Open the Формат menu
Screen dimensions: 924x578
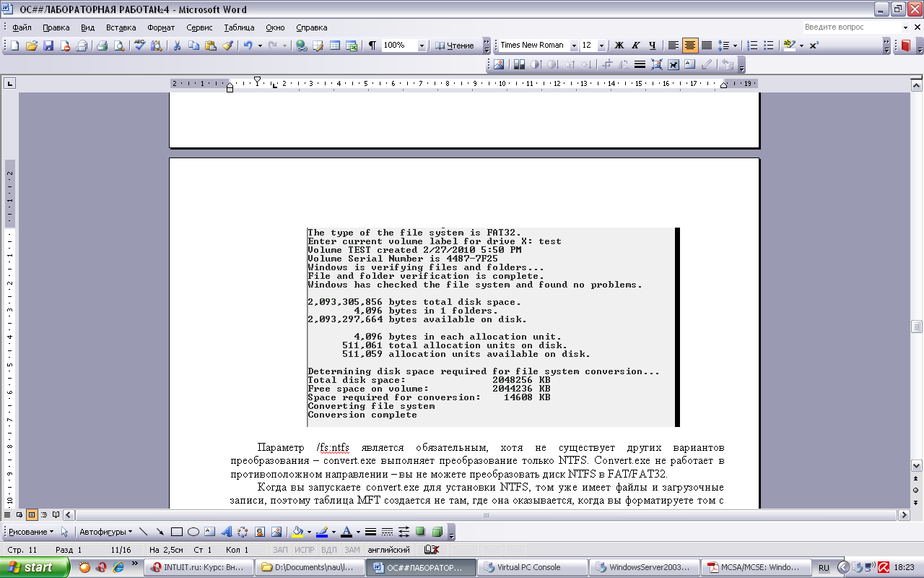[x=161, y=27]
